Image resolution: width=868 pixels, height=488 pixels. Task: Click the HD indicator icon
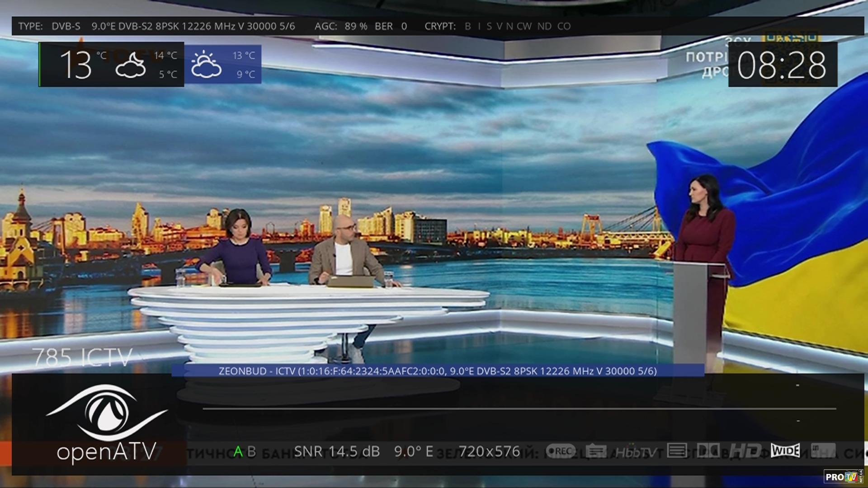point(745,450)
